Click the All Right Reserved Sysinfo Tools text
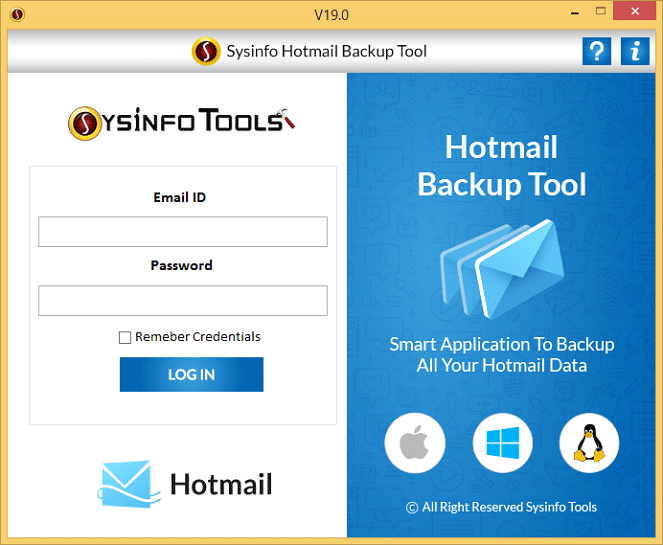This screenshot has height=545, width=663. tap(501, 507)
